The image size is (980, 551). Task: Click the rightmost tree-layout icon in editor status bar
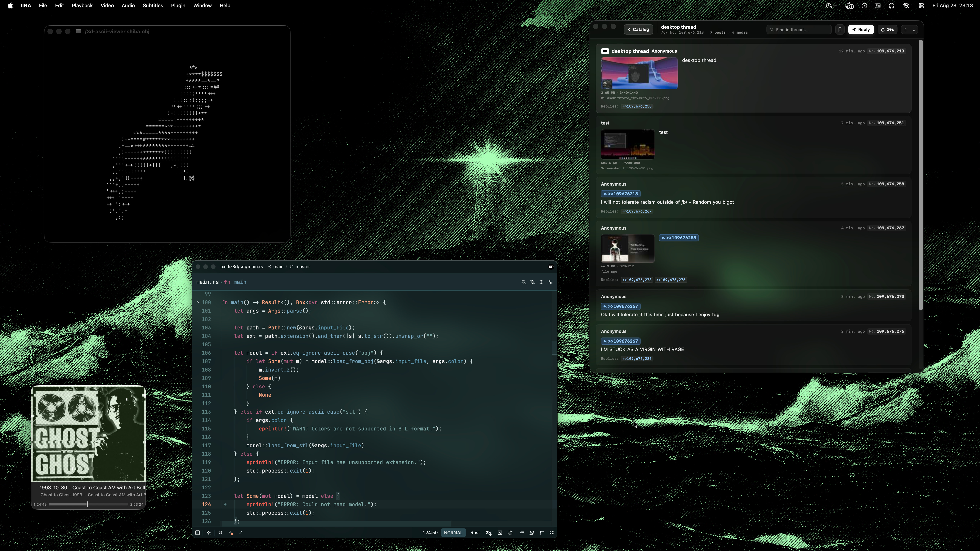552,533
